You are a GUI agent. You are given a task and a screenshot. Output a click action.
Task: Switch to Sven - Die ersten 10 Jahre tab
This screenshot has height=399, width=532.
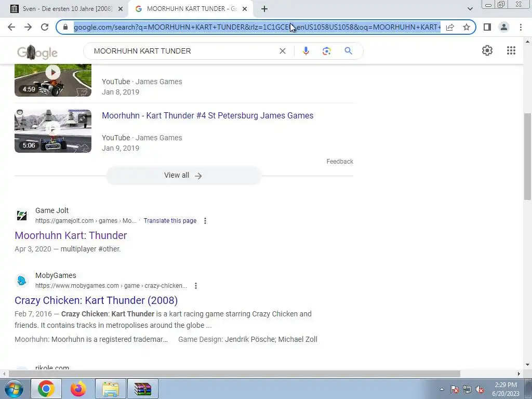pyautogui.click(x=64, y=9)
